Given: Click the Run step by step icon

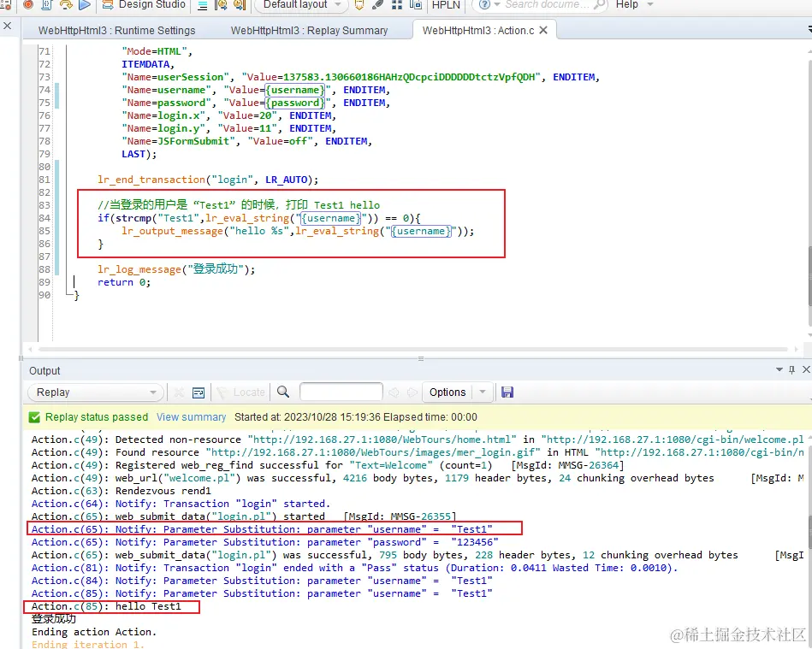Looking at the screenshot, I should (66, 4).
